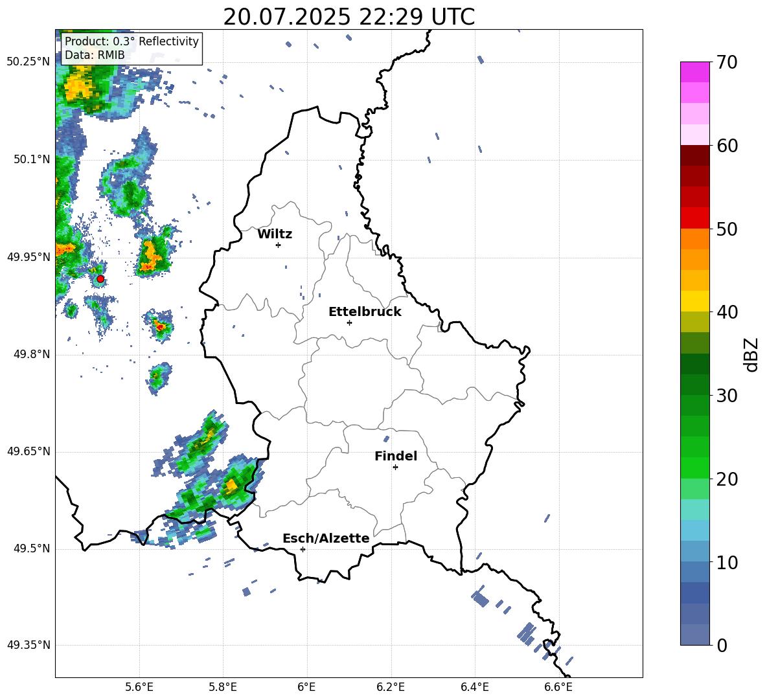
Task: Click the 60 tick label on colorbar
Action: coord(726,146)
